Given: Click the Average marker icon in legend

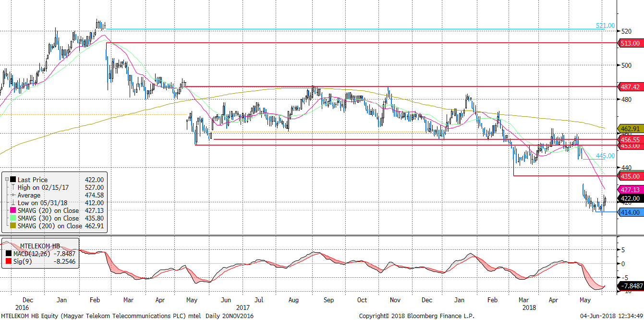Looking at the screenshot, I should point(13,195).
